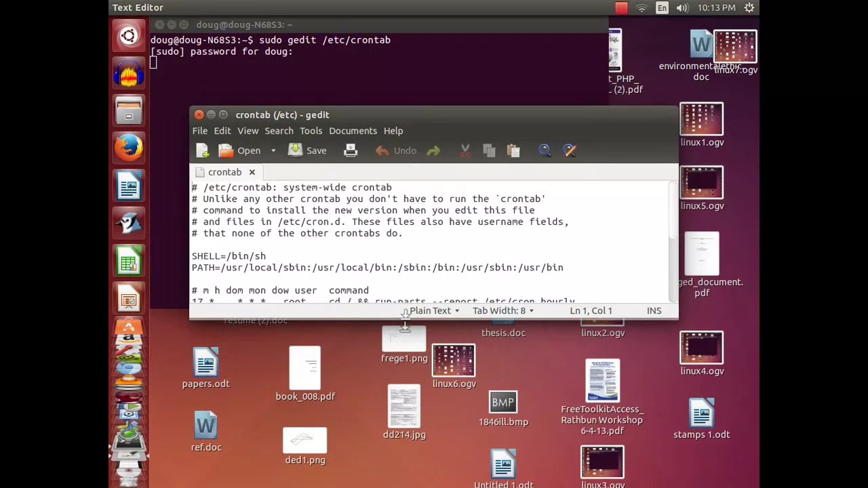Select the book_008.pdf desktop file

coord(305,373)
